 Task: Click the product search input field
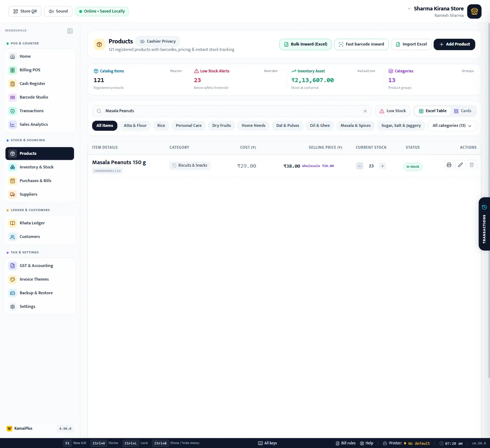click(x=232, y=111)
